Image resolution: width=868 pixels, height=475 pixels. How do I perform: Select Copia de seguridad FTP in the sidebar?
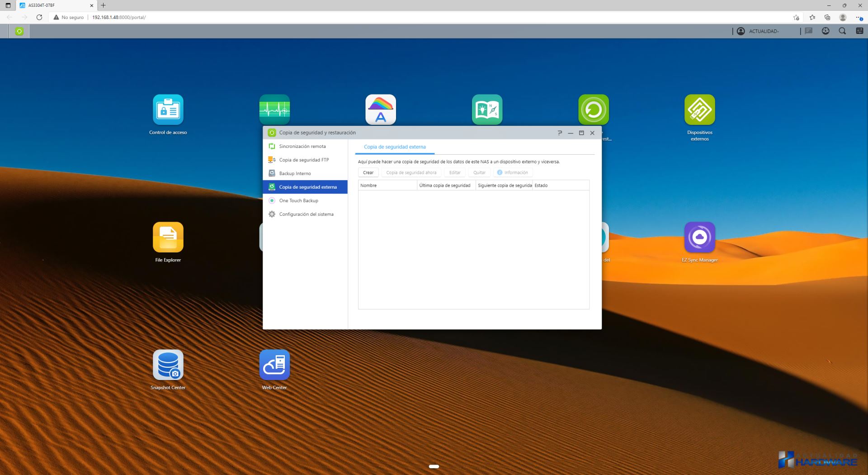pyautogui.click(x=304, y=160)
